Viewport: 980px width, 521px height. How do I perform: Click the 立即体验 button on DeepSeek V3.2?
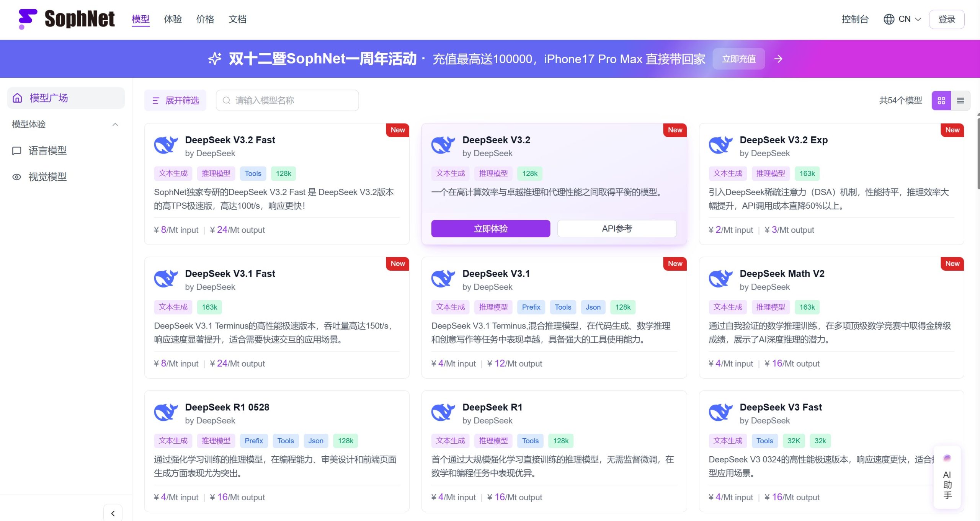[491, 228]
